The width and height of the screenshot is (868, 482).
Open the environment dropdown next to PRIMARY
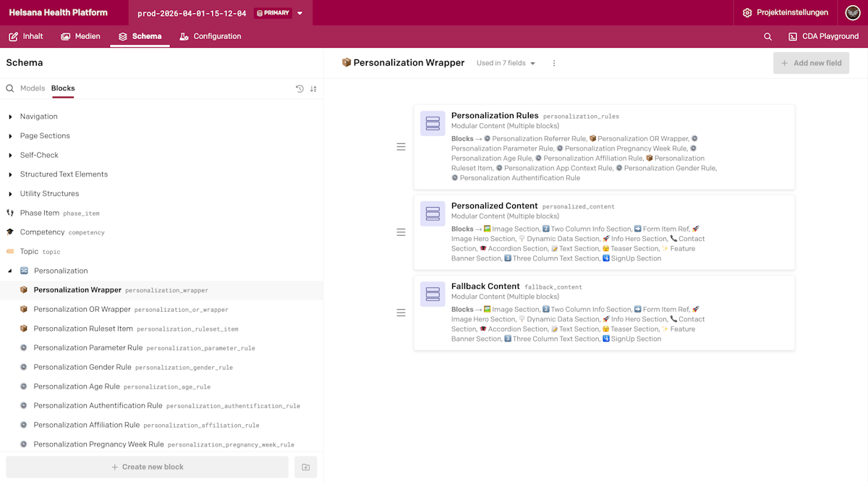coord(300,13)
